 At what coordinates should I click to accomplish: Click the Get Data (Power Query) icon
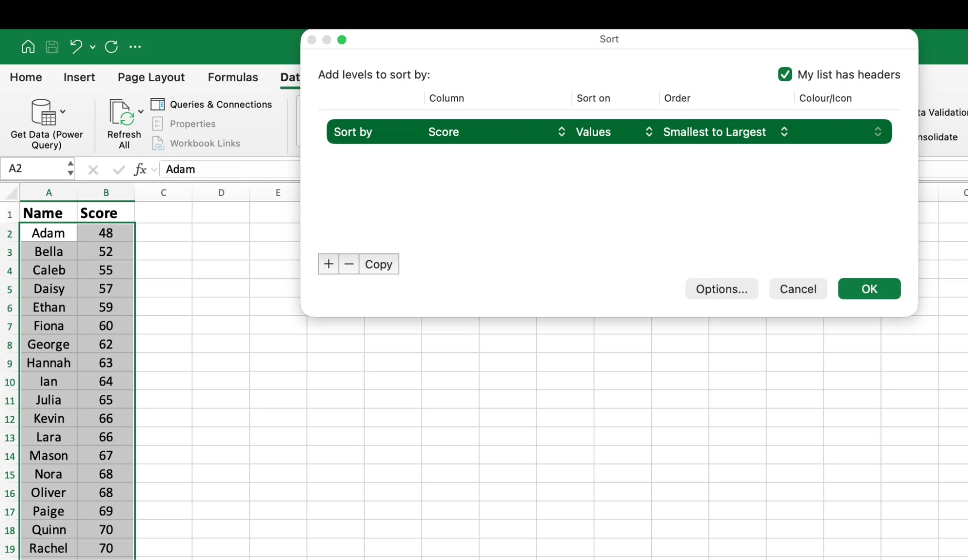pos(43,112)
